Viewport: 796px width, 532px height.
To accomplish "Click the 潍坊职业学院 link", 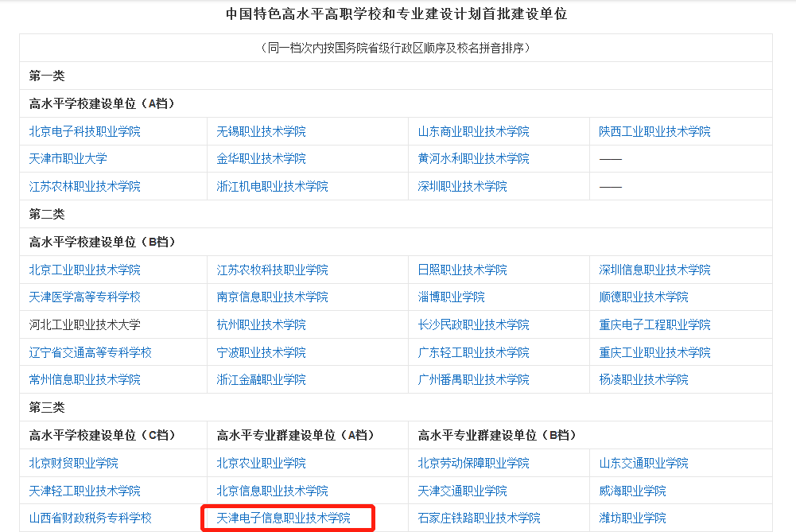I will point(632,518).
